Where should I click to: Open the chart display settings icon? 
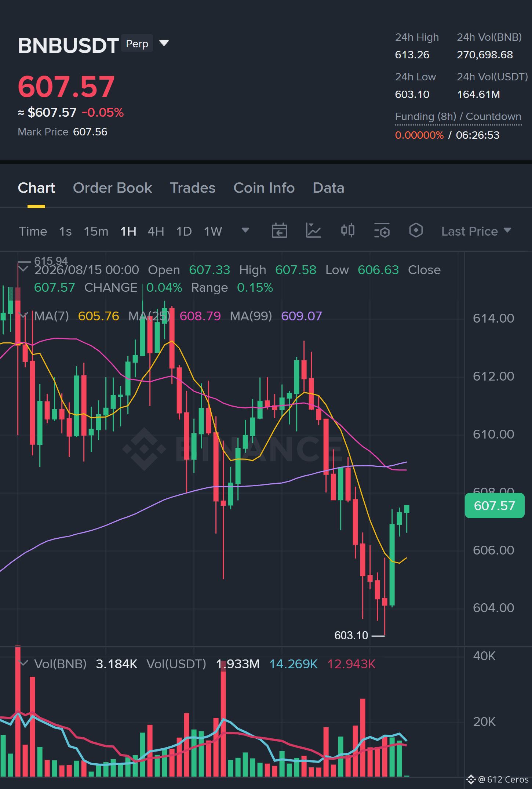click(x=382, y=231)
